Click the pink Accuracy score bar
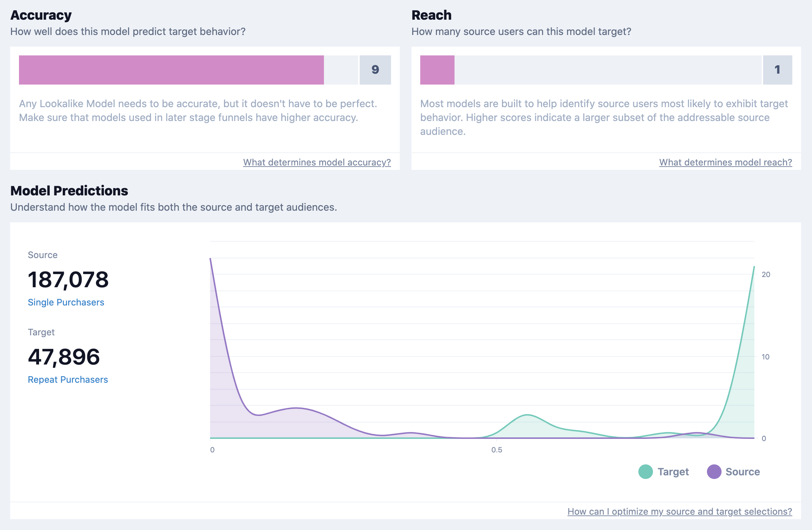The height and width of the screenshot is (530, 812). (x=171, y=70)
